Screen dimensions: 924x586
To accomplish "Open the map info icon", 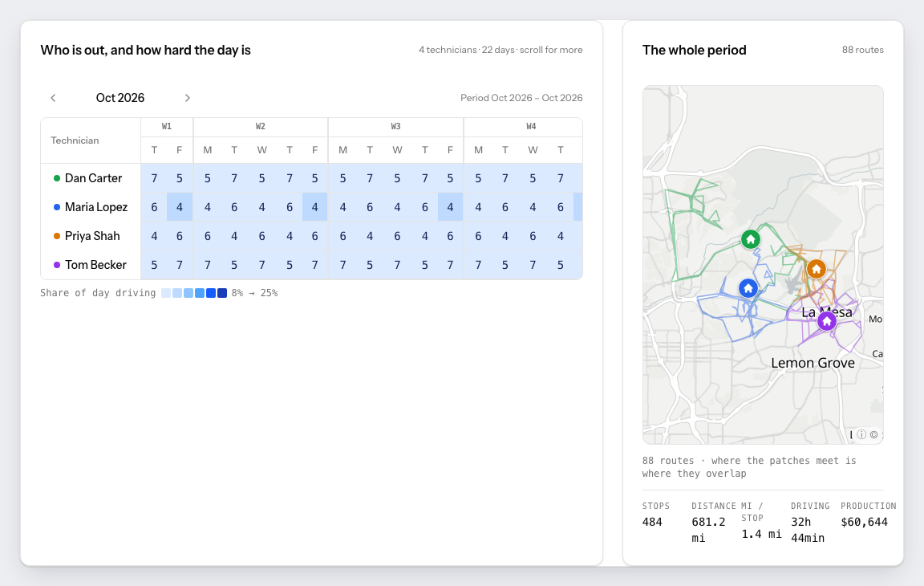I will [861, 434].
